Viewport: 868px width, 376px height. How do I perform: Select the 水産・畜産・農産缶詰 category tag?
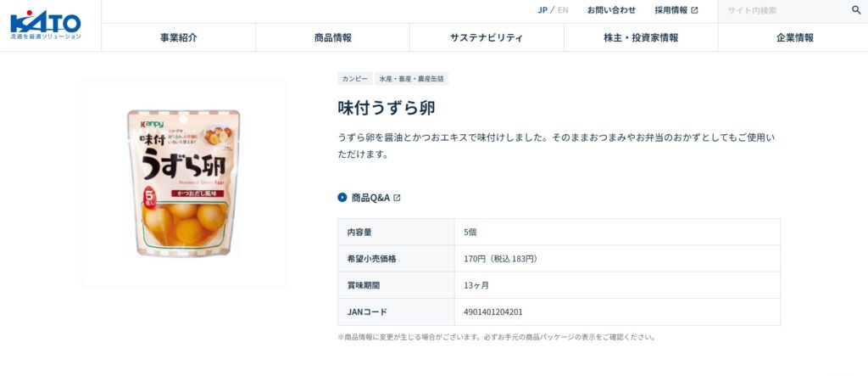coord(412,79)
